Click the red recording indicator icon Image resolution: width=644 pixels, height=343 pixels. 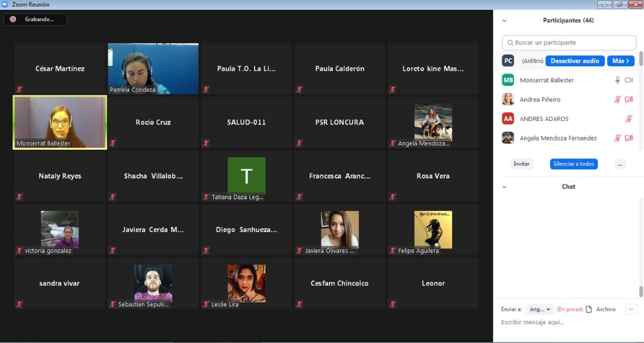13,19
